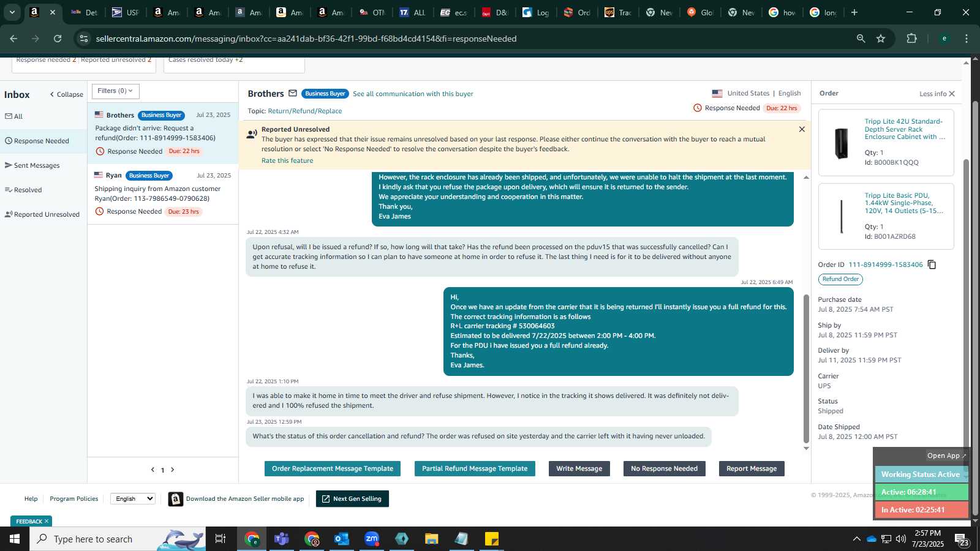Go to next inbox page arrow
This screenshot has height=551, width=980.
tap(173, 470)
